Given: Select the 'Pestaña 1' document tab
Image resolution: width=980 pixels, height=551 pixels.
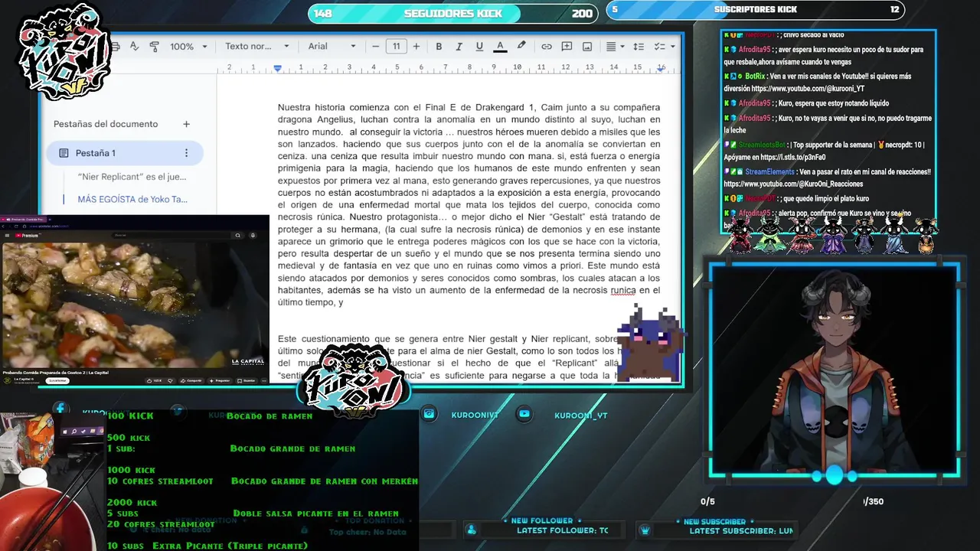Looking at the screenshot, I should (x=126, y=153).
